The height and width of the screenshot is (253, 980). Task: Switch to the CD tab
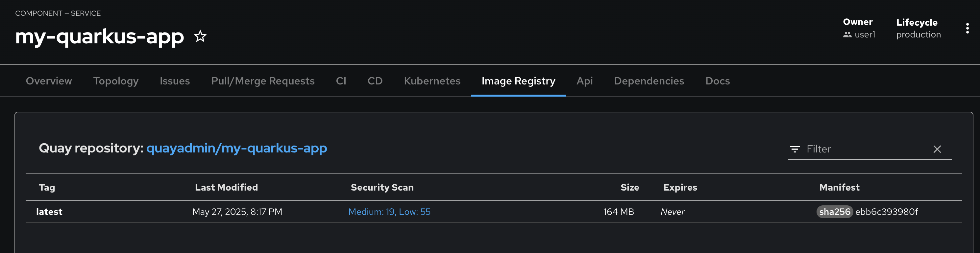pos(375,81)
